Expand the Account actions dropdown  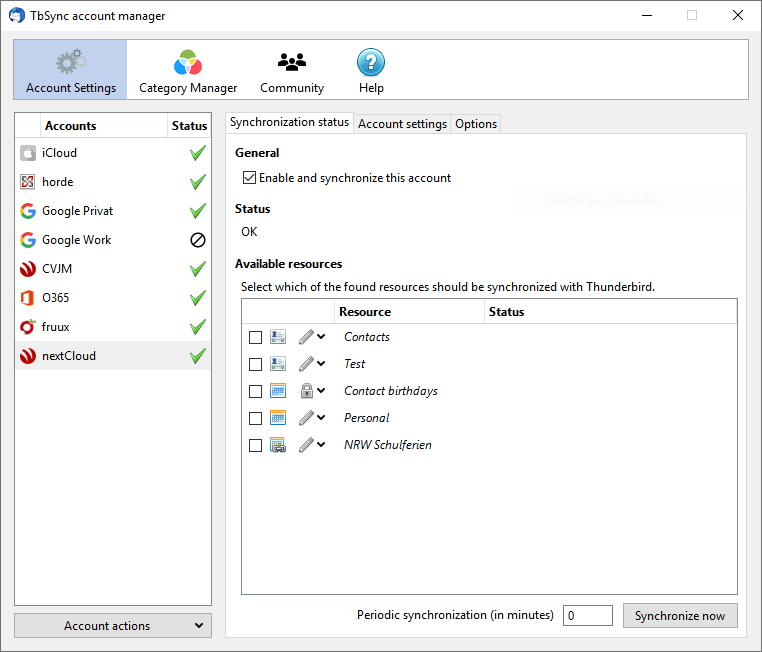point(113,626)
